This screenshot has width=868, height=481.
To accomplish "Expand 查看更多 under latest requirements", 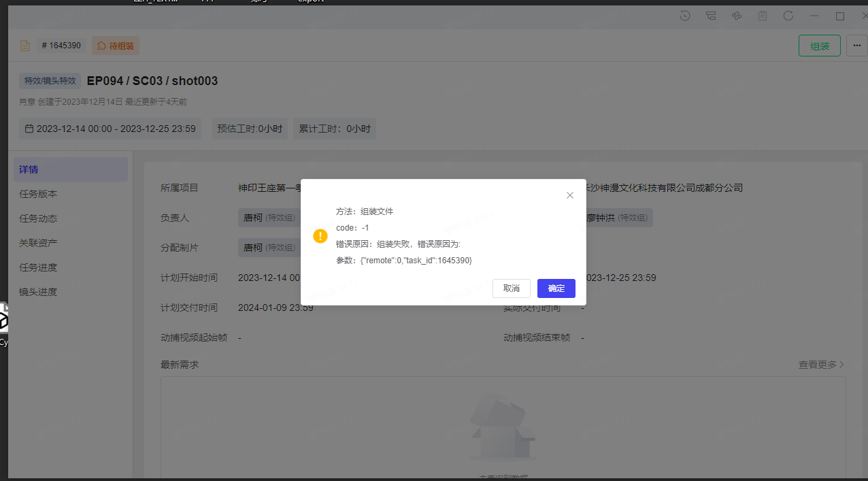I will [x=821, y=365].
